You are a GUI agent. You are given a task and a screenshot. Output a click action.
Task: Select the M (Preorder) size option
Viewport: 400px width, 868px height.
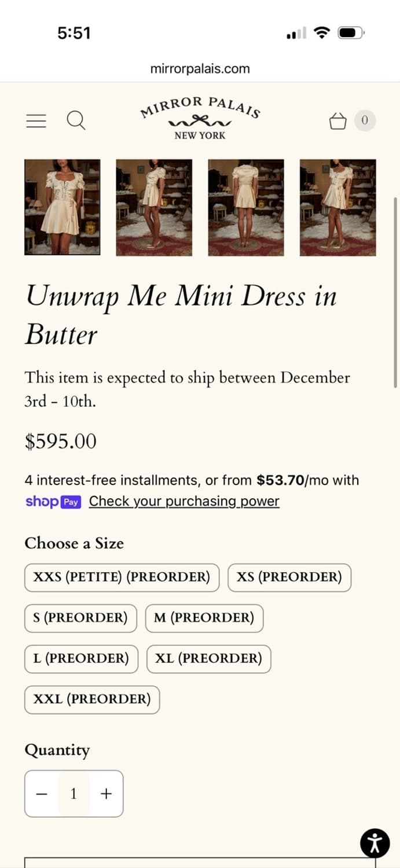click(204, 617)
